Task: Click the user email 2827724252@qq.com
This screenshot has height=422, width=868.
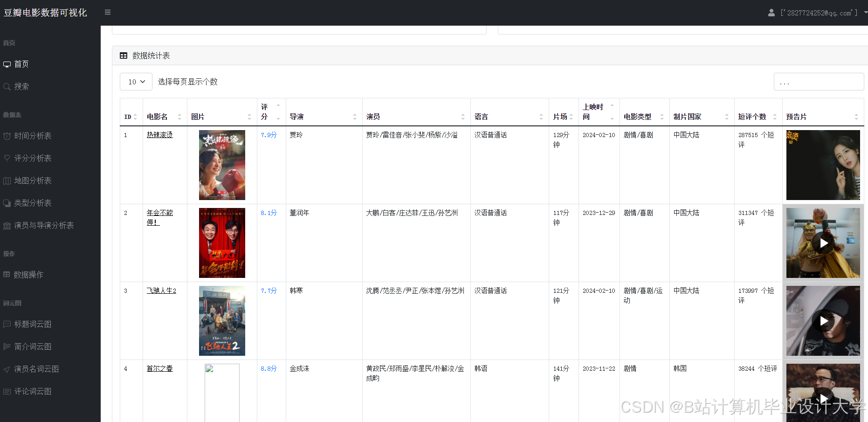Action: 819,13
